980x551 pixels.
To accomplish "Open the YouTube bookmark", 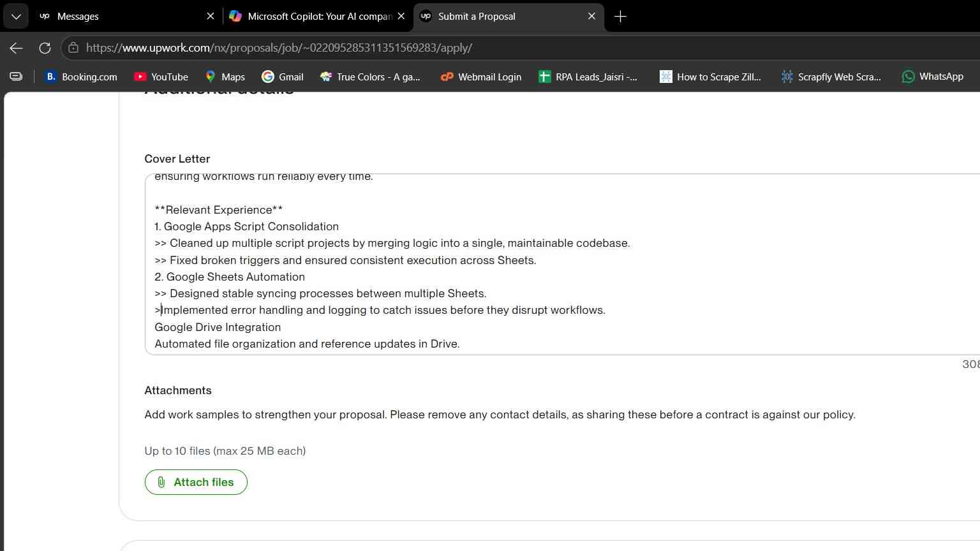I will pyautogui.click(x=161, y=77).
